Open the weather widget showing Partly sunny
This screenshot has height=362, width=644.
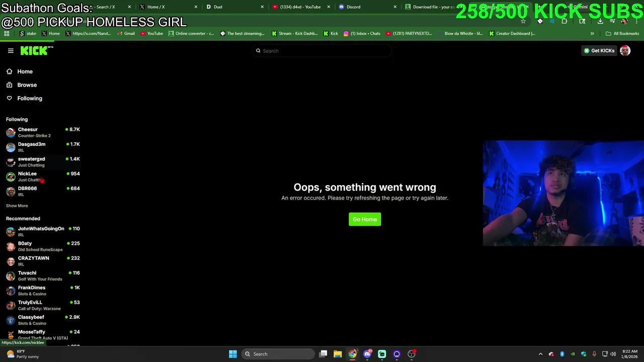pyautogui.click(x=23, y=354)
